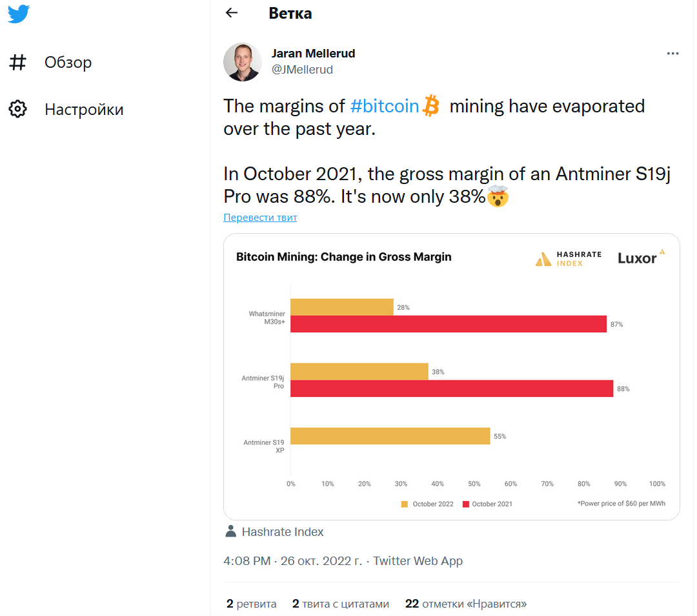The height and width of the screenshot is (616, 697).
Task: Click the yellow October 2022 legend swatch
Action: (x=405, y=504)
